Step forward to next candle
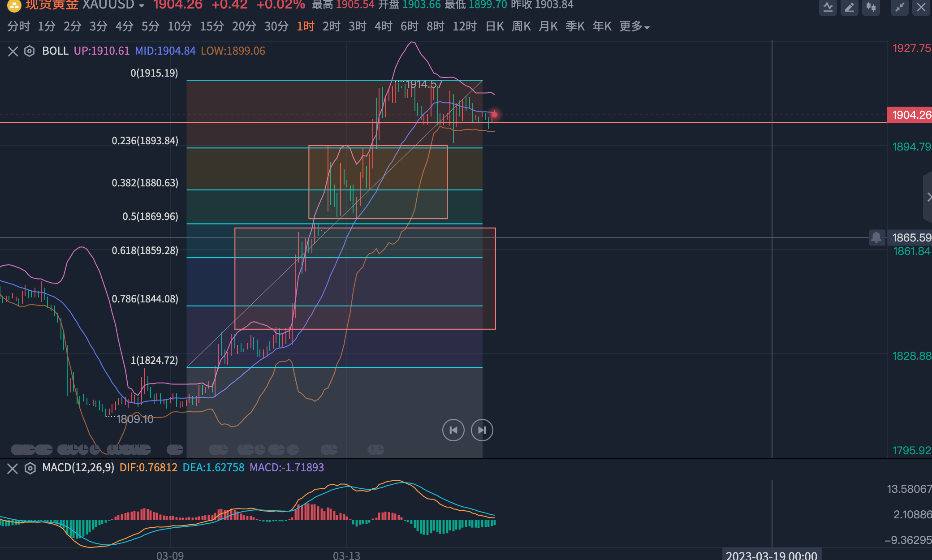 point(482,430)
